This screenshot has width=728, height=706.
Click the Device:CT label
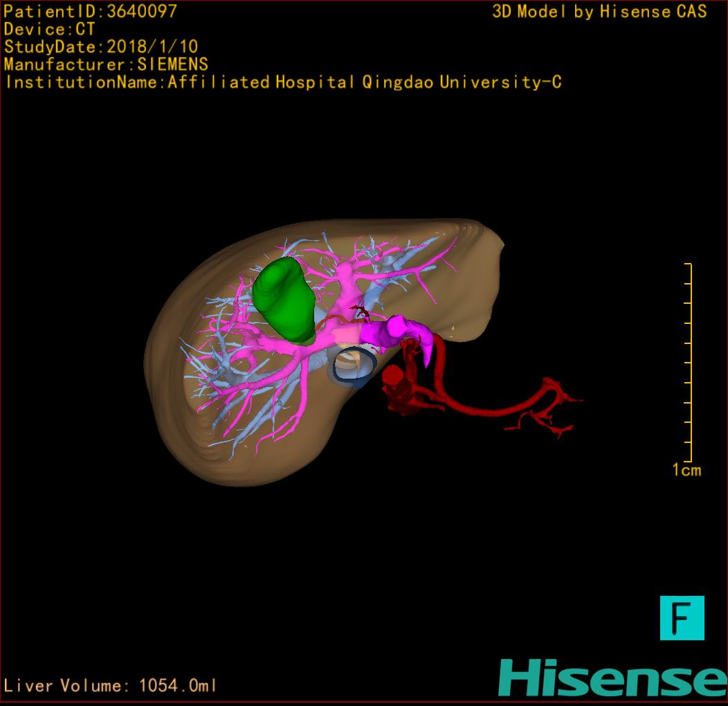tap(50, 29)
